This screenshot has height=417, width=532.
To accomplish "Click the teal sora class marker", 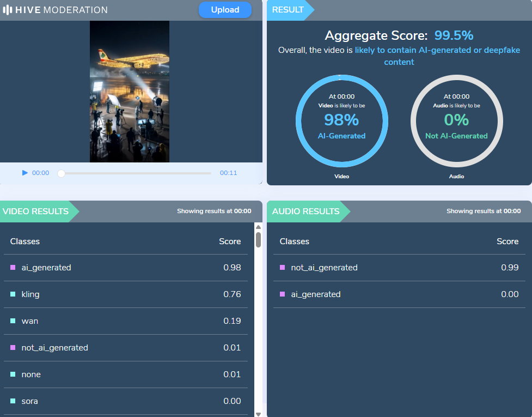I will 13,401.
